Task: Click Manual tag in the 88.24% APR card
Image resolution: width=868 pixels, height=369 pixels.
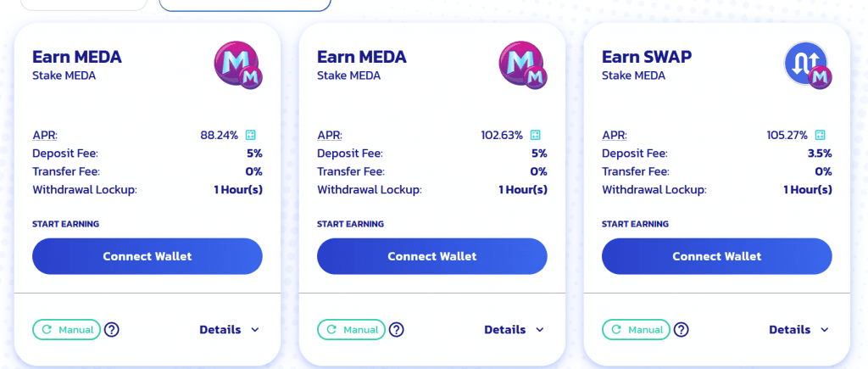Action: click(66, 330)
